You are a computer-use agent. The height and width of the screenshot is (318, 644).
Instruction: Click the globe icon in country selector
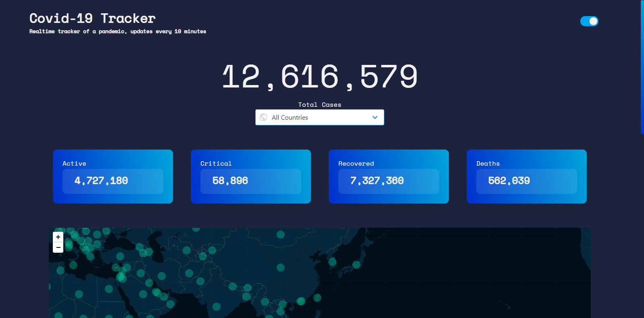pos(263,117)
